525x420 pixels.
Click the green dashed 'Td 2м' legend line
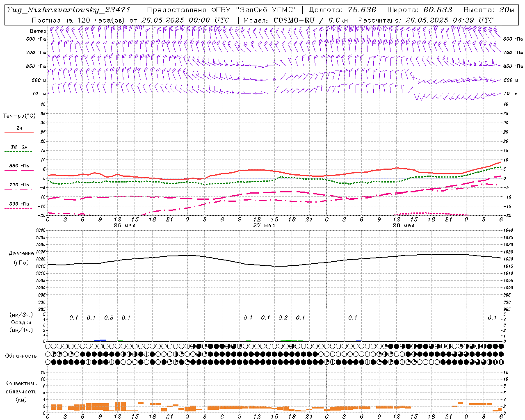pyautogui.click(x=18, y=152)
